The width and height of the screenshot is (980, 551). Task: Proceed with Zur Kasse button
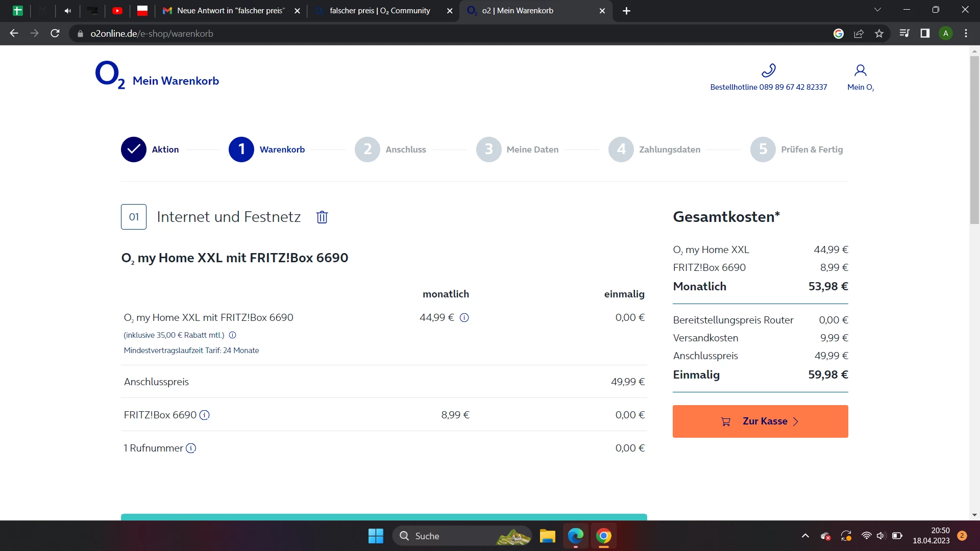click(x=760, y=421)
